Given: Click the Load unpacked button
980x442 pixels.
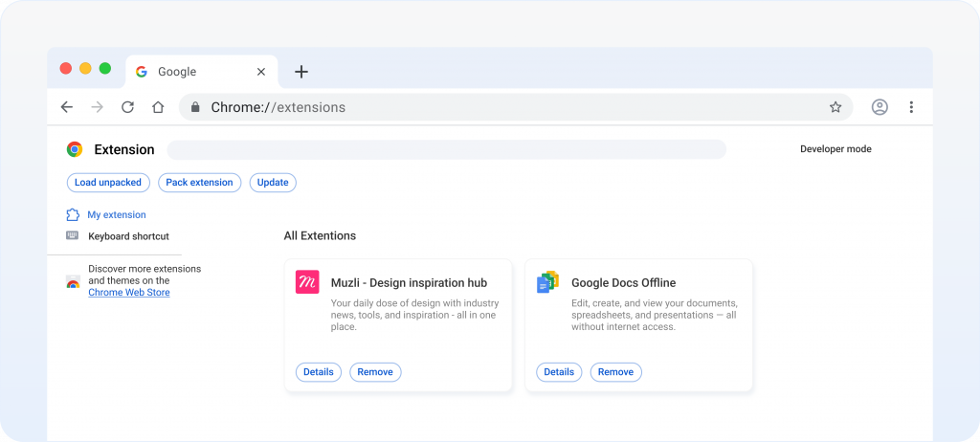Looking at the screenshot, I should click(x=108, y=183).
